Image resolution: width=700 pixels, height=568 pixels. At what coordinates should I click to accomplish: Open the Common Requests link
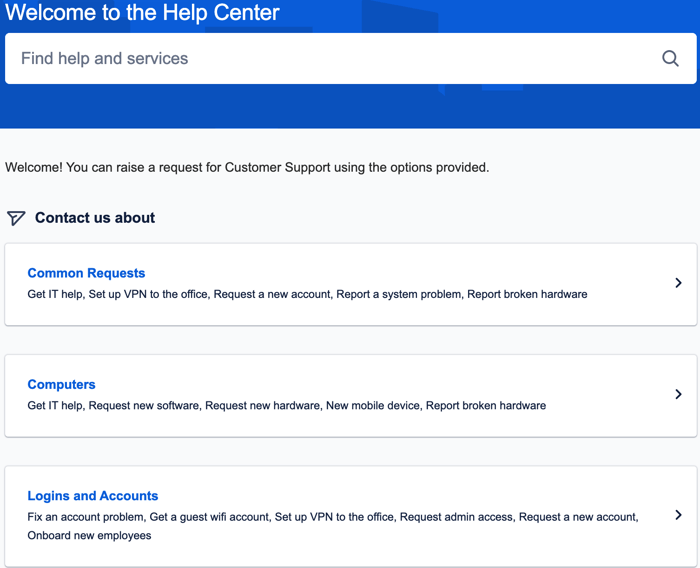86,273
